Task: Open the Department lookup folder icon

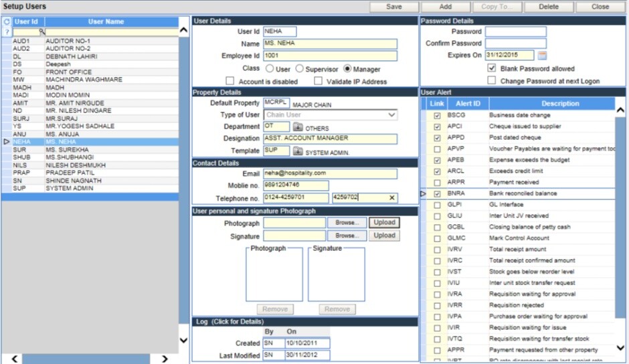Action: (298, 126)
